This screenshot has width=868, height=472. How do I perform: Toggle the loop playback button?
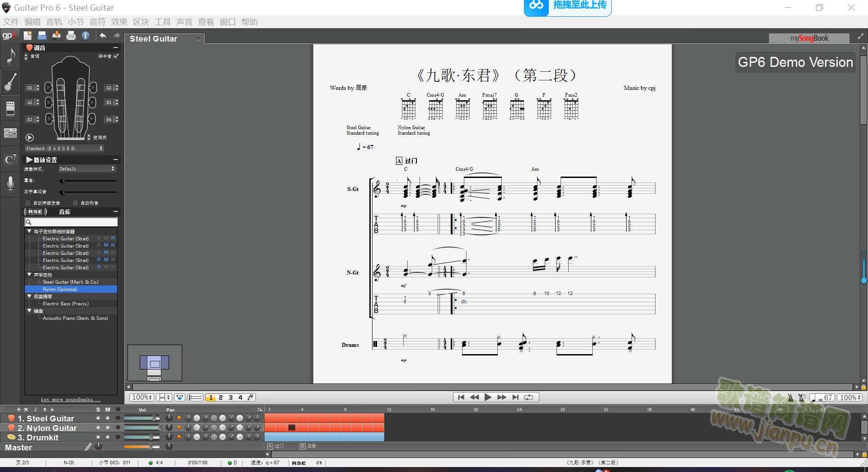point(528,397)
